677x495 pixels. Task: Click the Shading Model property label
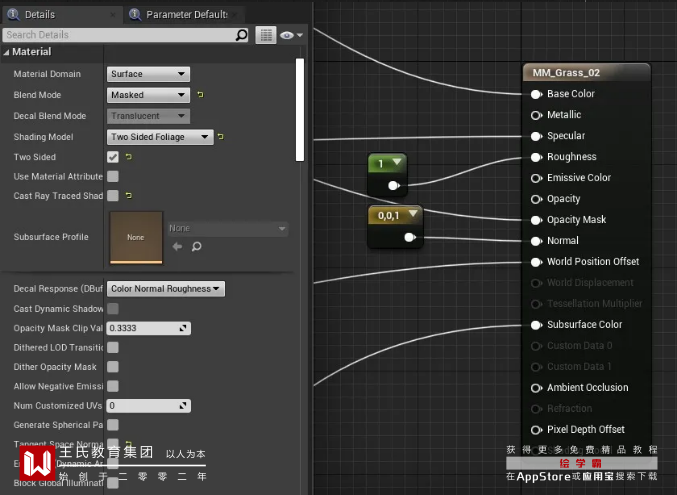(43, 137)
